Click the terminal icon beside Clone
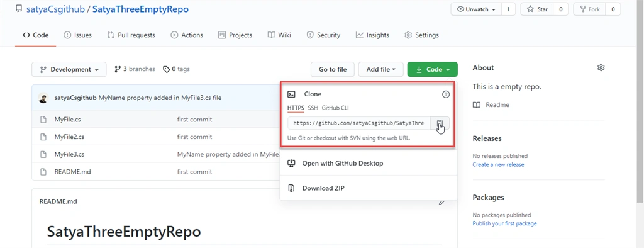Viewport: 644px width, 248px height. [291, 94]
